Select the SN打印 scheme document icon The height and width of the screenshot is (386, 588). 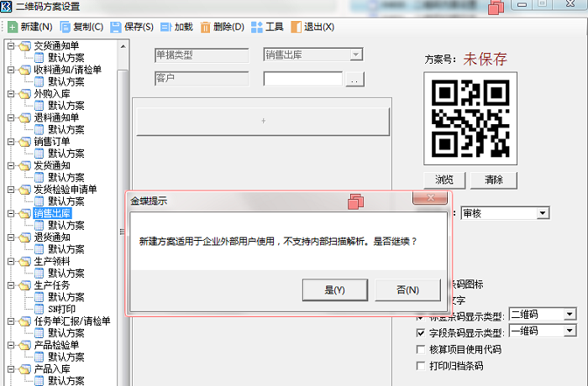pos(39,309)
